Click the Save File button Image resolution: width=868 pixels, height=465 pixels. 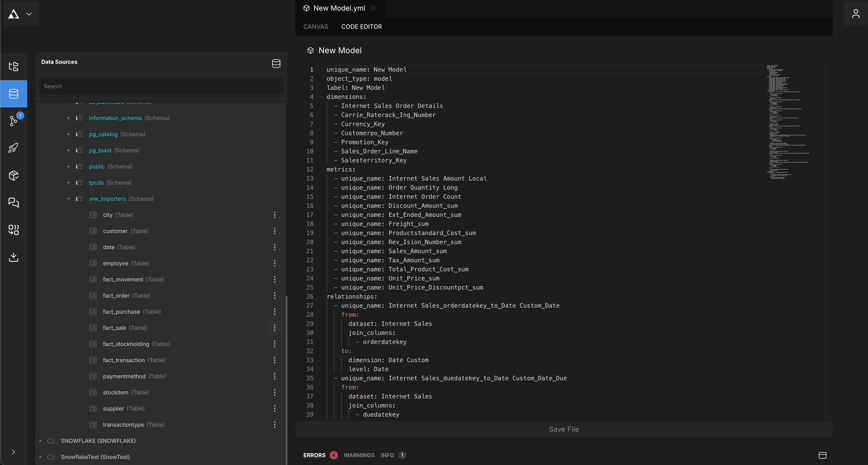(564, 429)
